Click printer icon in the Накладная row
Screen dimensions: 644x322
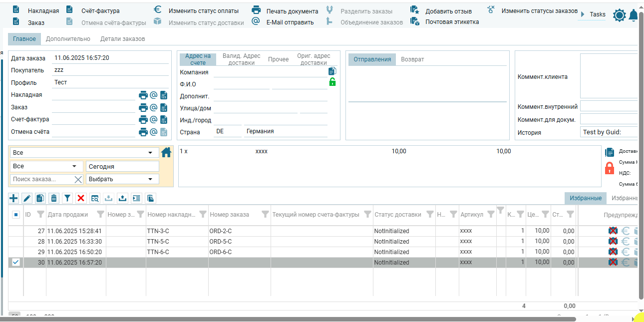143,95
